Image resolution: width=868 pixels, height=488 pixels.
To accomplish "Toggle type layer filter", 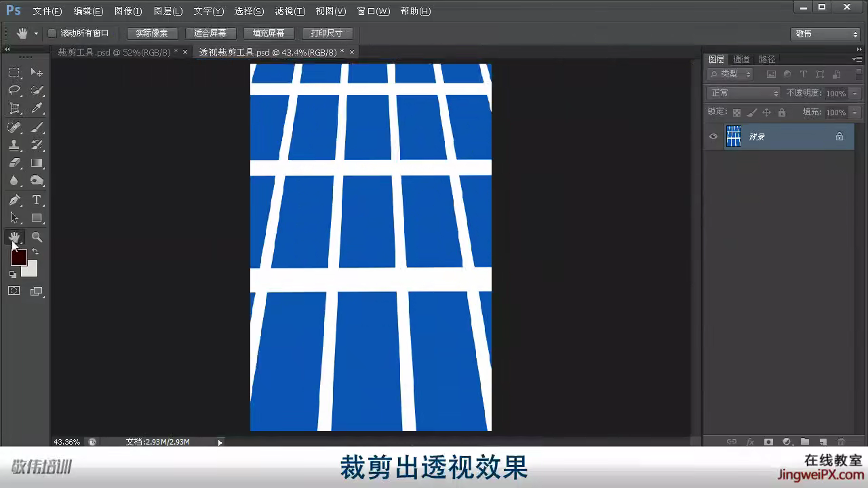I will point(804,75).
